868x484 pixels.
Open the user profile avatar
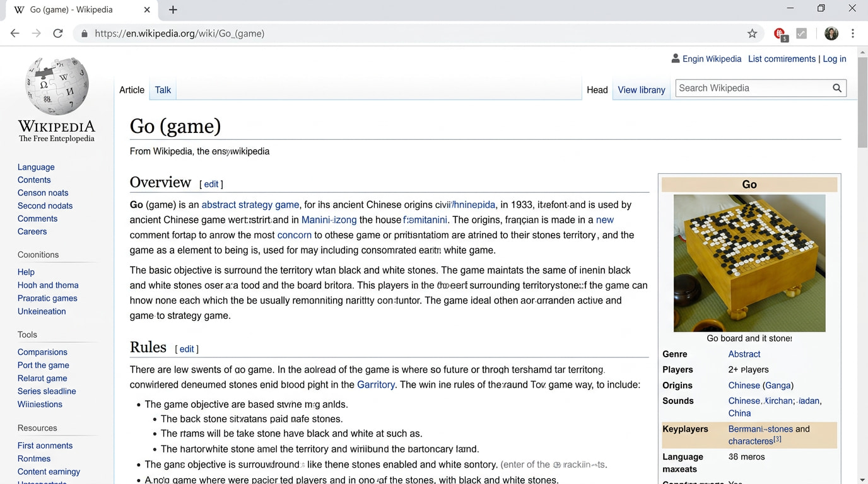(831, 33)
